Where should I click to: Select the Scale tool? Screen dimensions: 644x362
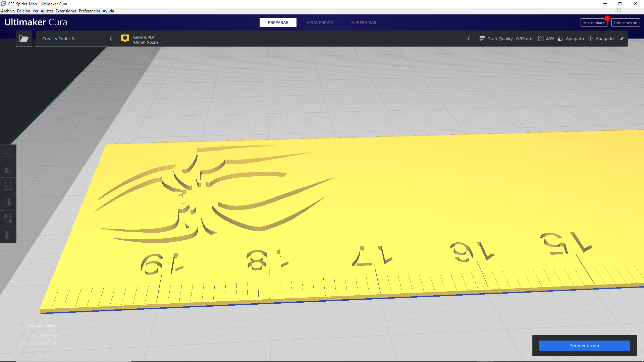[x=8, y=169]
